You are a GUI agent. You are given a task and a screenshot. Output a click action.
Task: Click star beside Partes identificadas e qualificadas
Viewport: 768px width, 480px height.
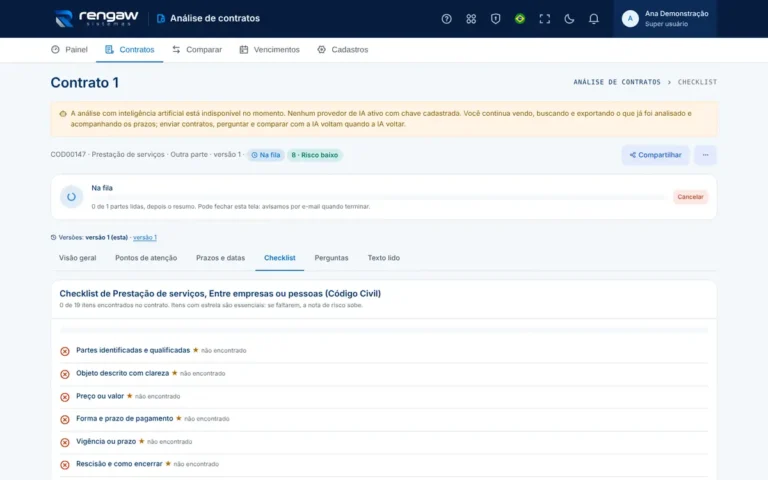click(195, 350)
